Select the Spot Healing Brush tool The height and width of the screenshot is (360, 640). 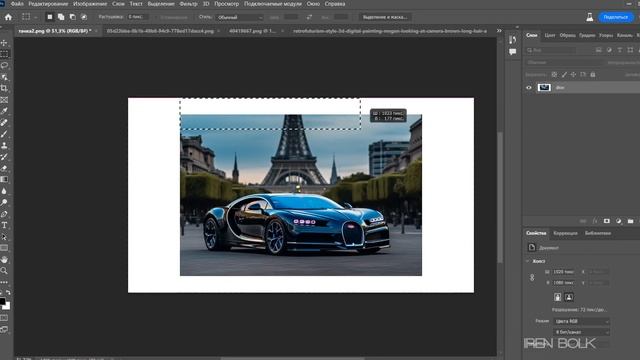[4, 122]
